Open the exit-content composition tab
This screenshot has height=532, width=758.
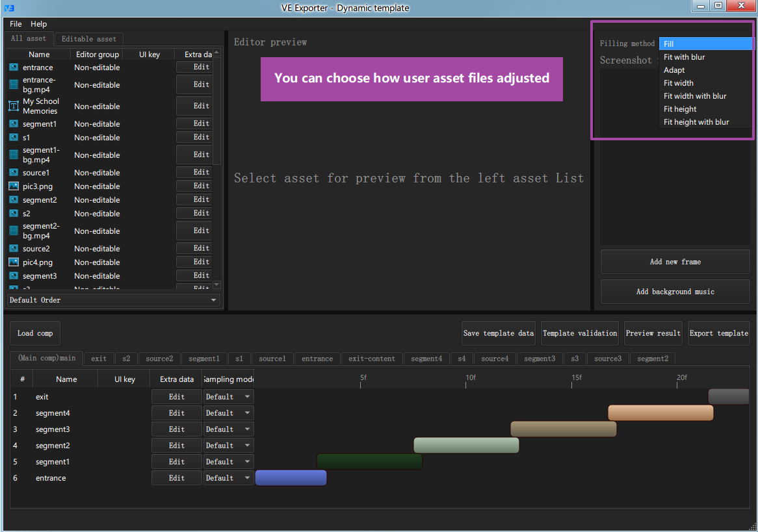coord(371,359)
